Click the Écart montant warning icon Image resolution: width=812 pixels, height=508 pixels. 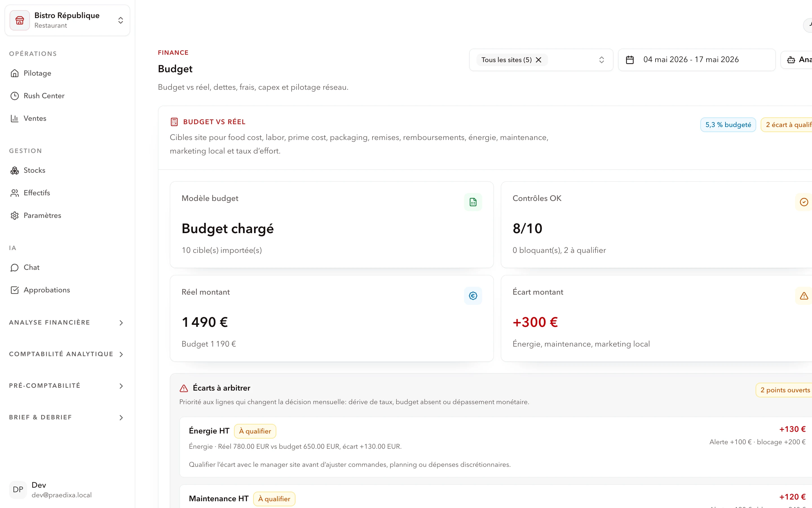coord(804,296)
